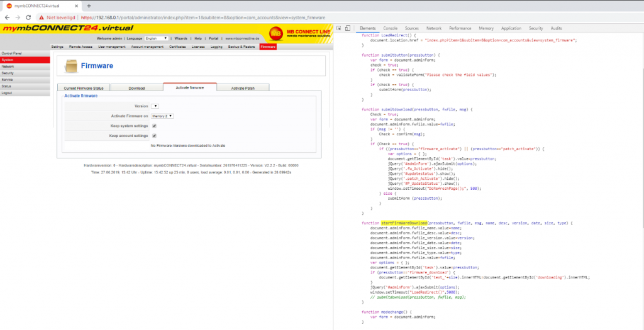Select Security in the sidebar
Viewport: 644px width, 330px height.
25,73
